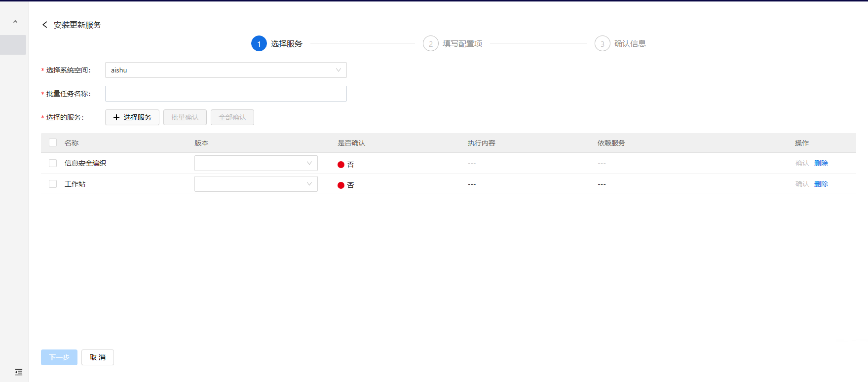The height and width of the screenshot is (382, 868).
Task: Click the 选择服务 button with plus icon
Action: [132, 117]
